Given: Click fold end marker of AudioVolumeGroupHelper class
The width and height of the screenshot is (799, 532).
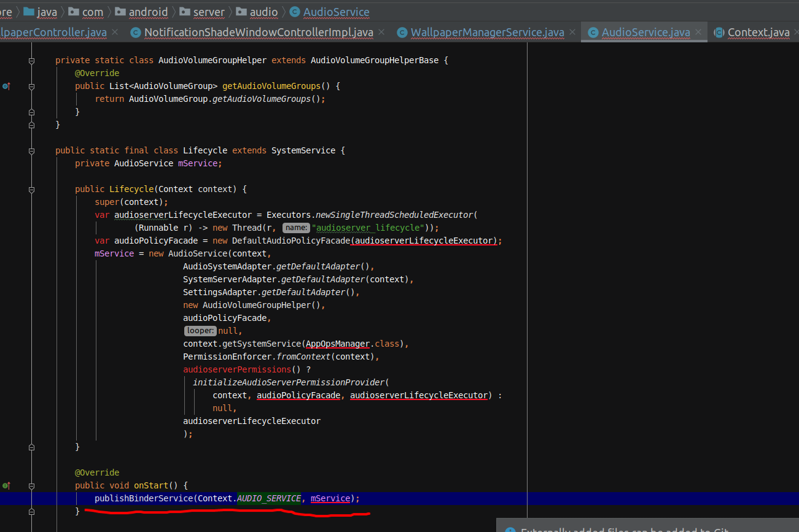Looking at the screenshot, I should point(31,125).
